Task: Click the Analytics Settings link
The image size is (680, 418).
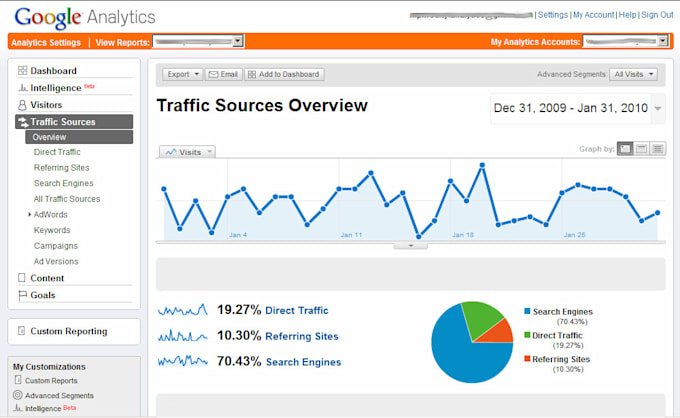Action: pos(46,42)
